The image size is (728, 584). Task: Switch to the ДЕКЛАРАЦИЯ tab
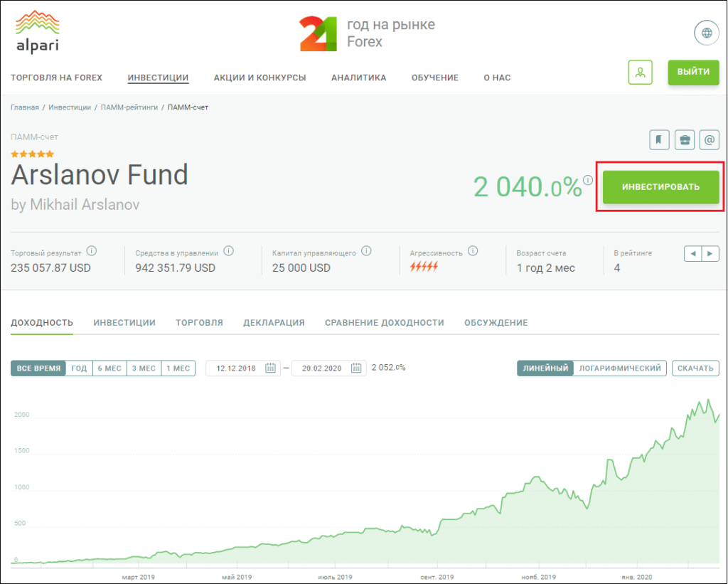pyautogui.click(x=274, y=323)
